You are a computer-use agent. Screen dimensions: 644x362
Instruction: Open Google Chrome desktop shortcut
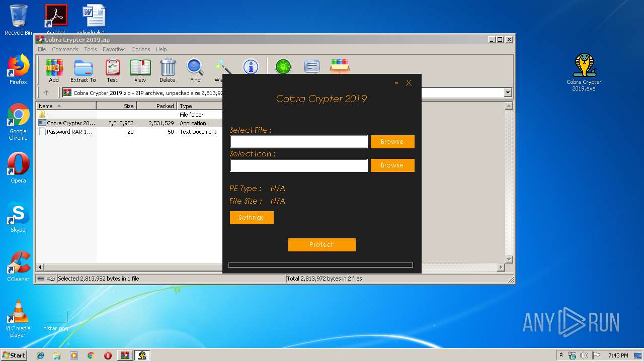[x=18, y=122]
